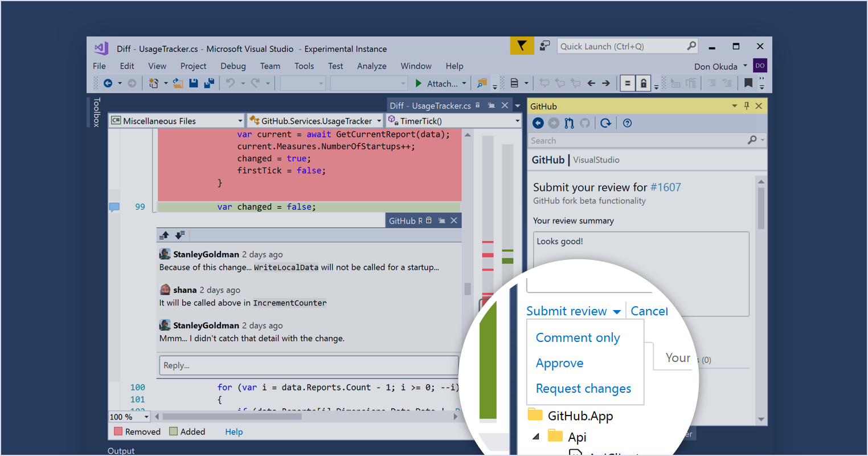Click the back arrow in GitHub pane
This screenshot has height=456, width=868.
pos(538,123)
